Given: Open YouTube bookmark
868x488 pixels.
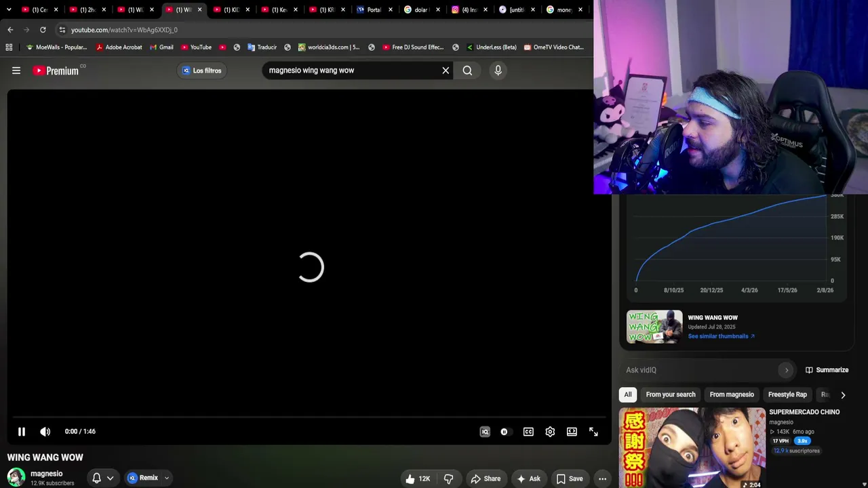Looking at the screenshot, I should click(196, 47).
